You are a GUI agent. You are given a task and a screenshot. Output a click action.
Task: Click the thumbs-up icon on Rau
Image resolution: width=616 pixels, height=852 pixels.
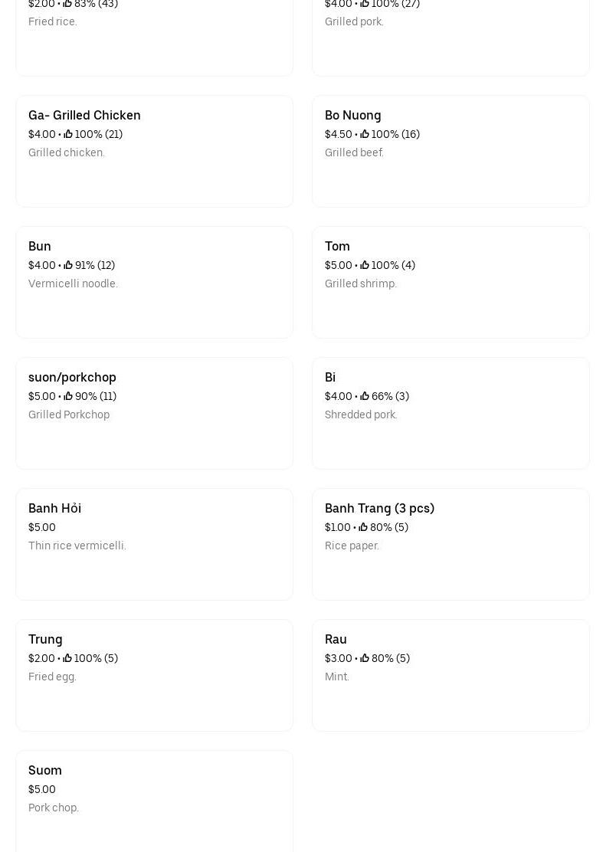tap(365, 658)
